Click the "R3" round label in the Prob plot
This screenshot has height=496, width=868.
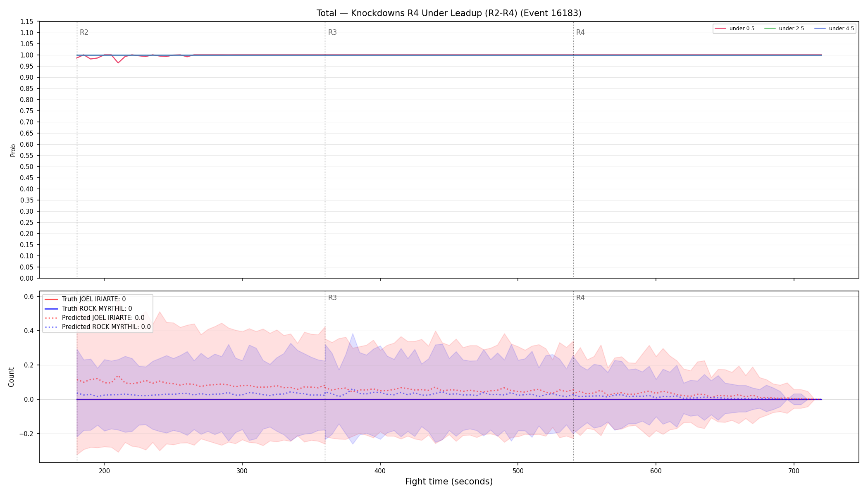332,32
